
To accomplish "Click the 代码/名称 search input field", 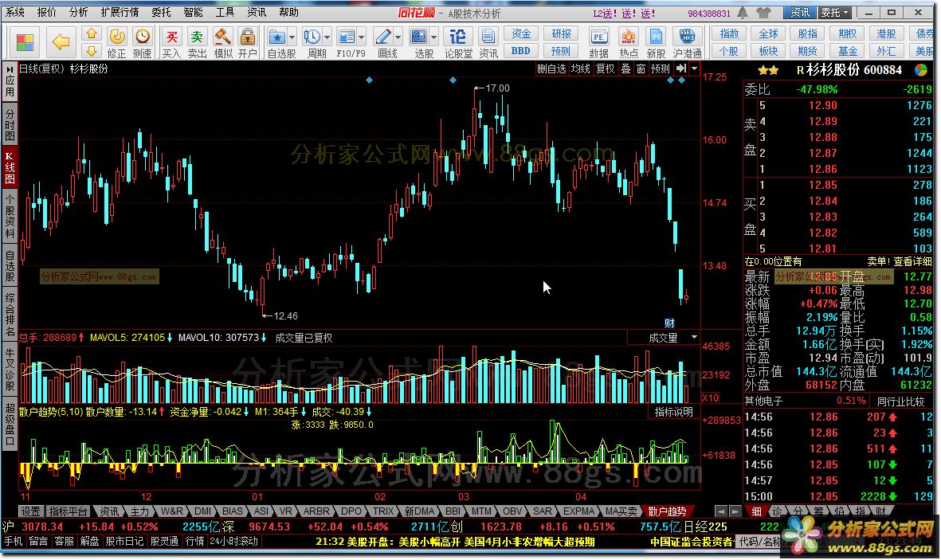I will (x=759, y=542).
